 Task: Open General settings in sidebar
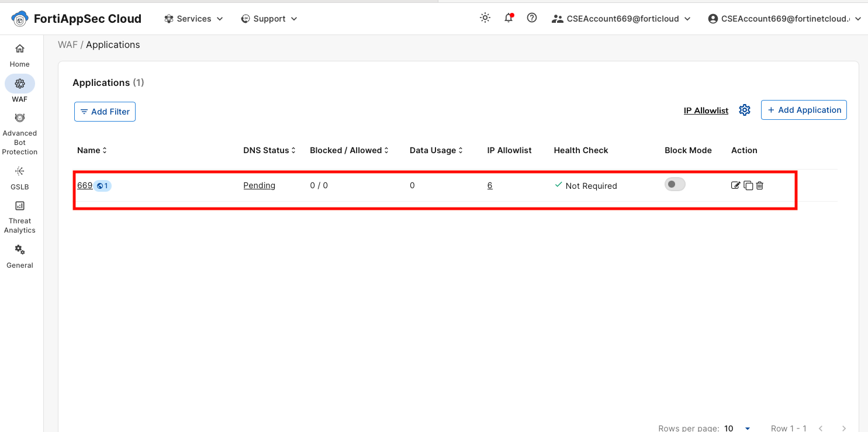pos(19,256)
